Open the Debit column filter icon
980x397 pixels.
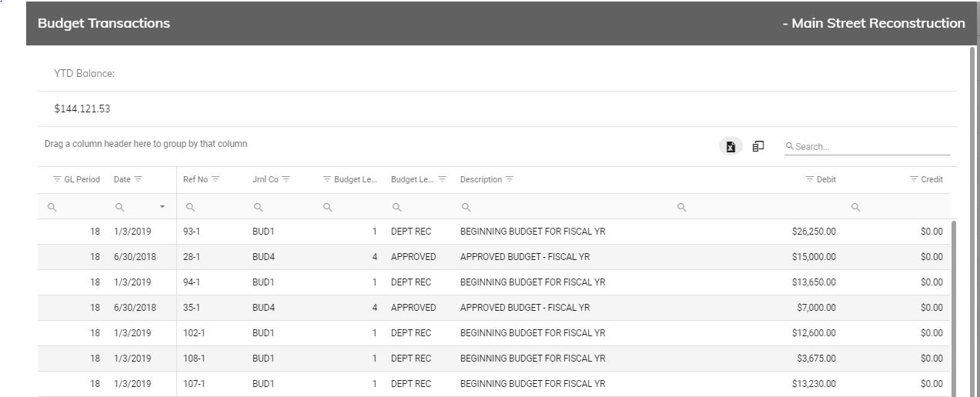(810, 179)
